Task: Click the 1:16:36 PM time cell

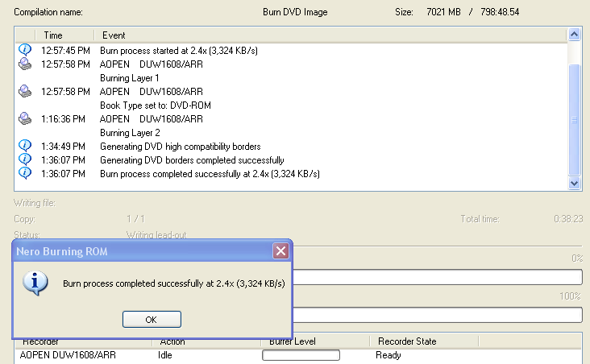Action: pyautogui.click(x=63, y=119)
